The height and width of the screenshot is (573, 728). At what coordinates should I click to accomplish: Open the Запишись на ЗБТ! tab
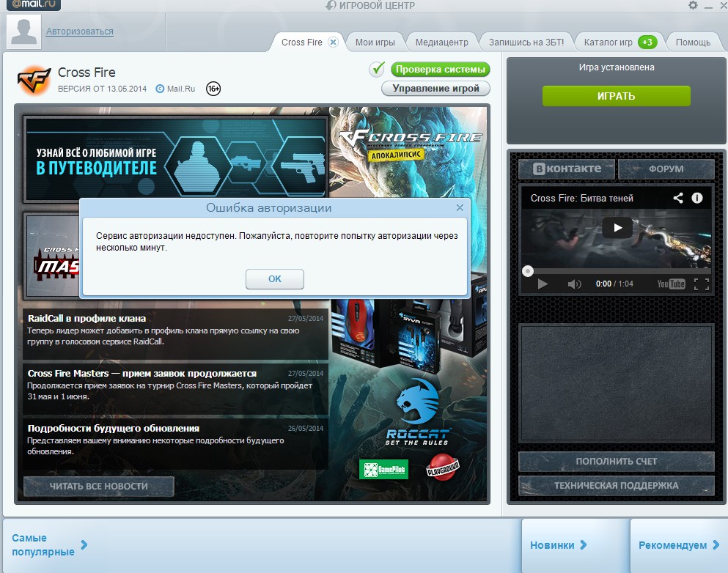[x=526, y=42]
